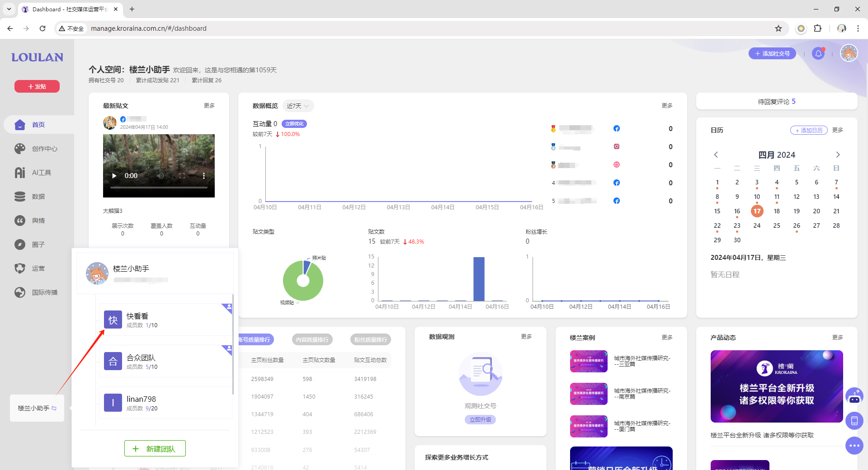Open browser extensions puzzle icon
Screen dimensions: 868x470
(817, 28)
